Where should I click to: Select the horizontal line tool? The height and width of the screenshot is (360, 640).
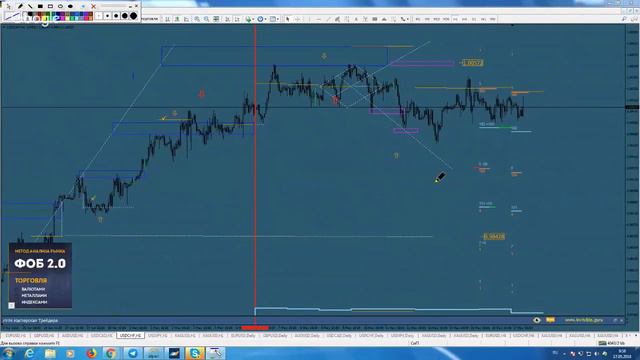(318, 19)
